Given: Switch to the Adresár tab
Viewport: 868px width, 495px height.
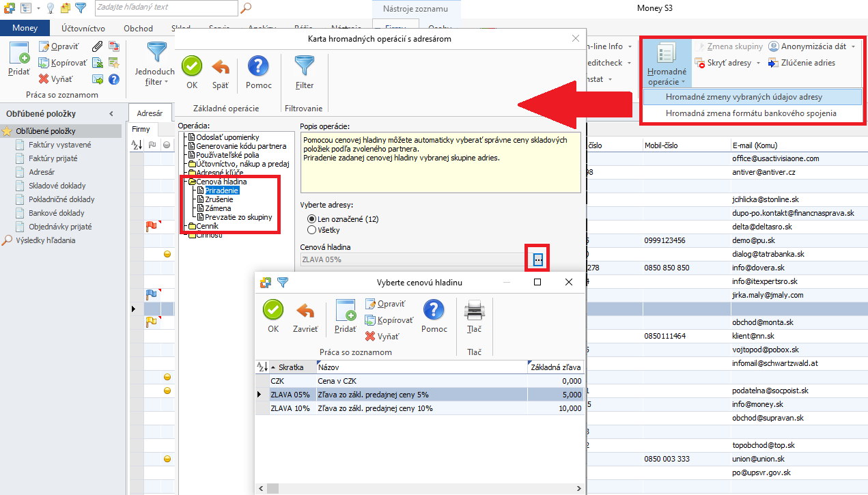Looking at the screenshot, I should [150, 113].
